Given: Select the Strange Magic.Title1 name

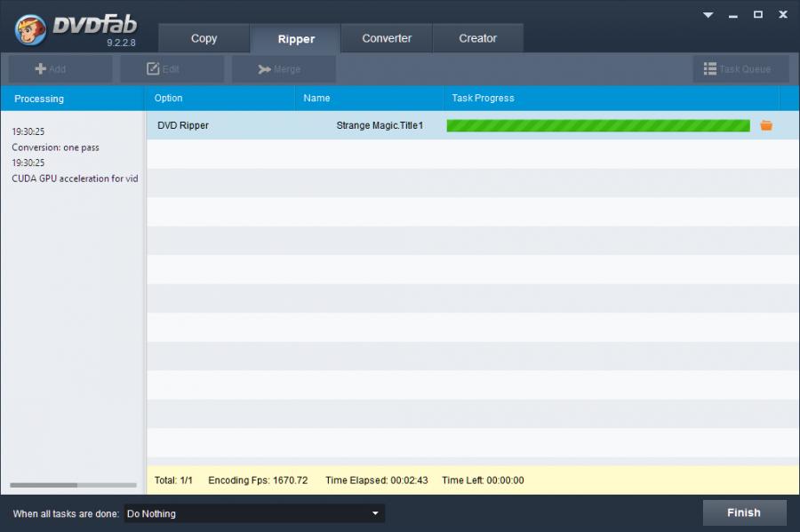Looking at the screenshot, I should [x=380, y=125].
